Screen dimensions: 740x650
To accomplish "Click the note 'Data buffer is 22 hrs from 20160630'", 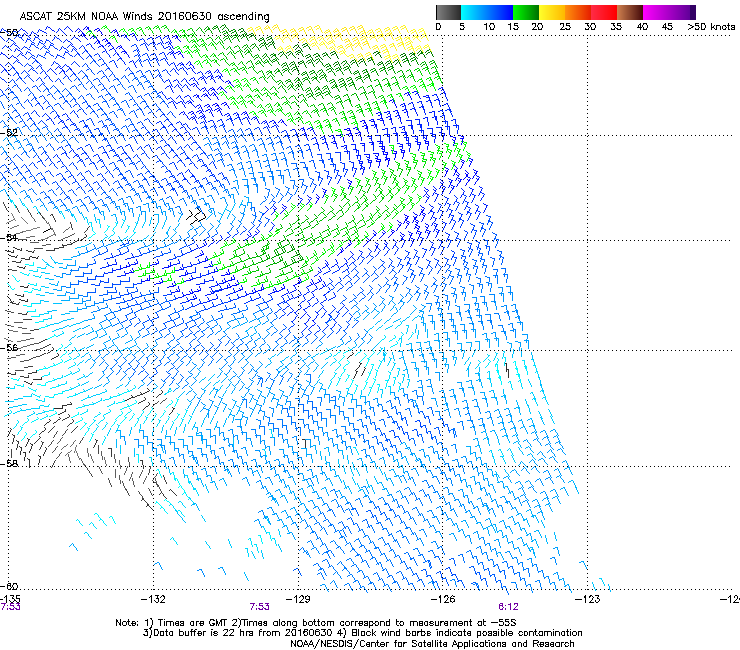I will (x=243, y=633).
